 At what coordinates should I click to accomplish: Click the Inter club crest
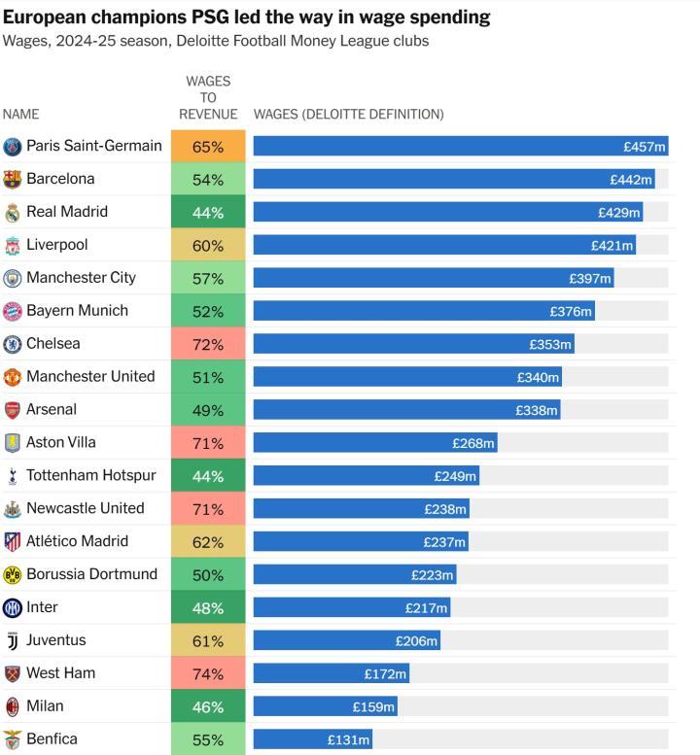click(12, 607)
